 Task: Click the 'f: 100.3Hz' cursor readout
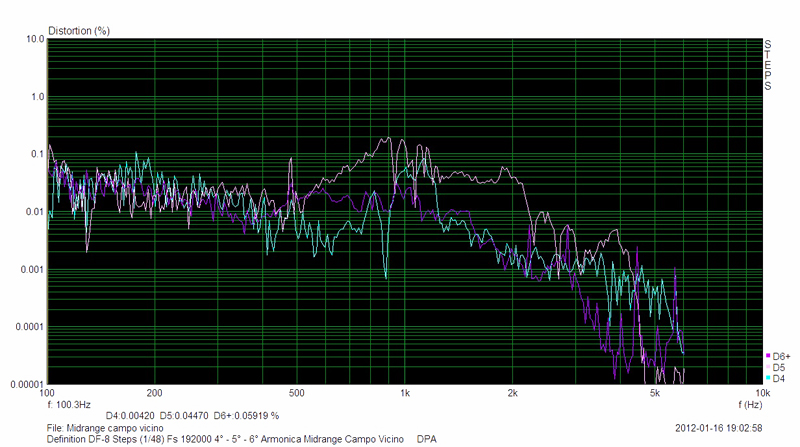[69, 405]
